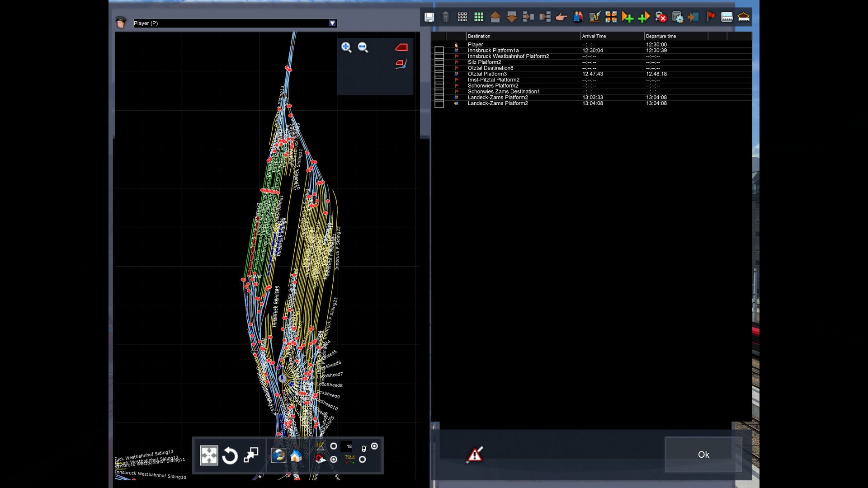Open the Player service dropdown arrow
Viewport: 868px width, 488px height.
[x=332, y=23]
